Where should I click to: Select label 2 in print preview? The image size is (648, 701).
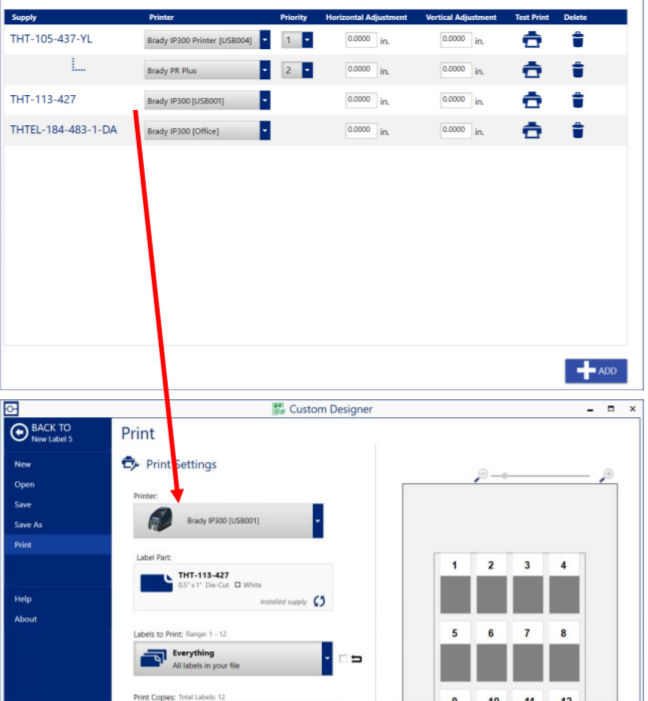(491, 584)
